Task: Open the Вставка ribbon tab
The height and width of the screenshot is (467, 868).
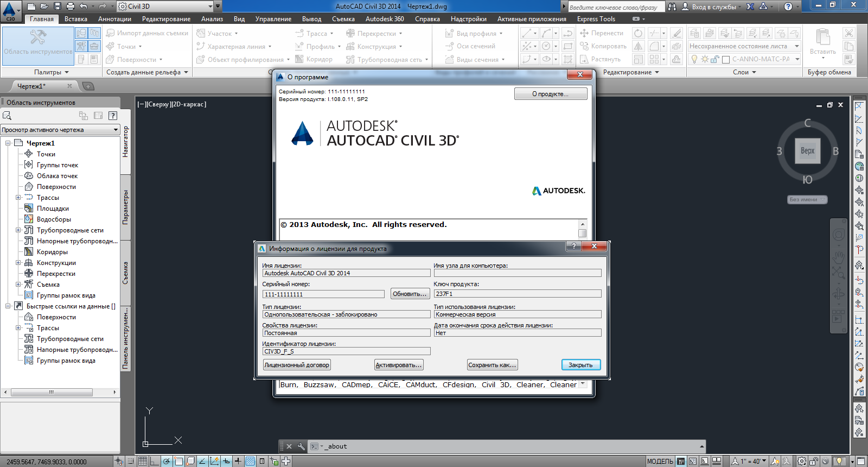Action: click(x=76, y=19)
